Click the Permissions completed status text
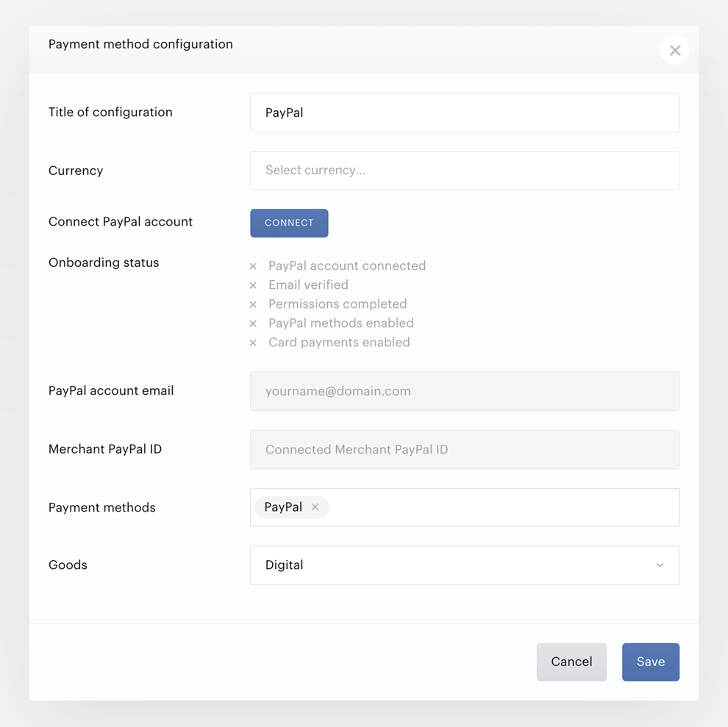This screenshot has width=728, height=727. pos(338,304)
